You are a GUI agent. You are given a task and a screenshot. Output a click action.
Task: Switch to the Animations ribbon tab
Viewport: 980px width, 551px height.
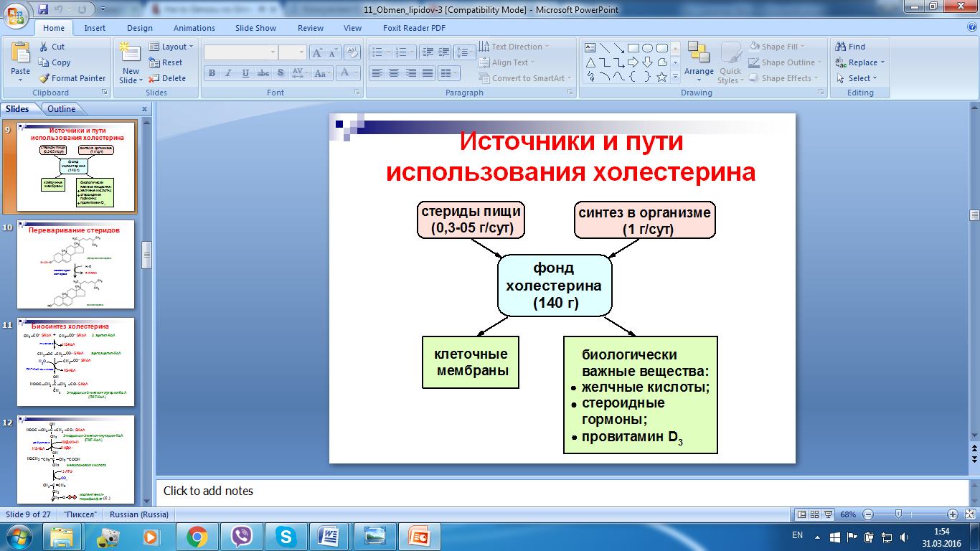click(194, 28)
